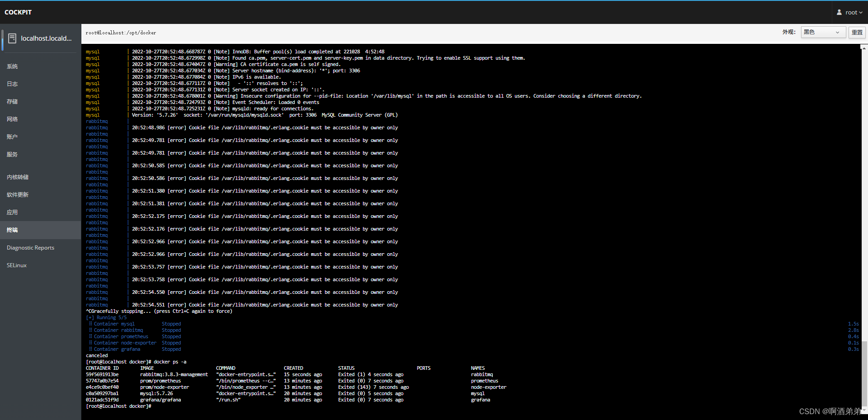Click image name rabbitmq:3.8.3-management

coord(174,374)
